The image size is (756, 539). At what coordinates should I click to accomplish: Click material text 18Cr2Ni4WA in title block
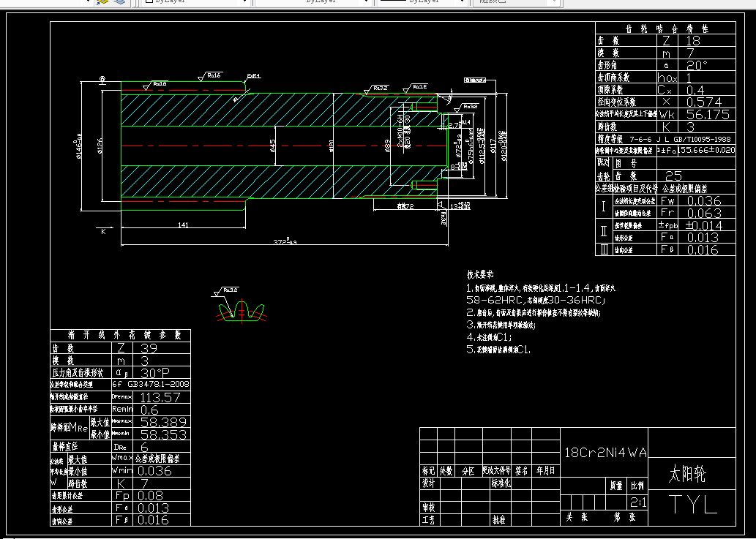coord(605,453)
